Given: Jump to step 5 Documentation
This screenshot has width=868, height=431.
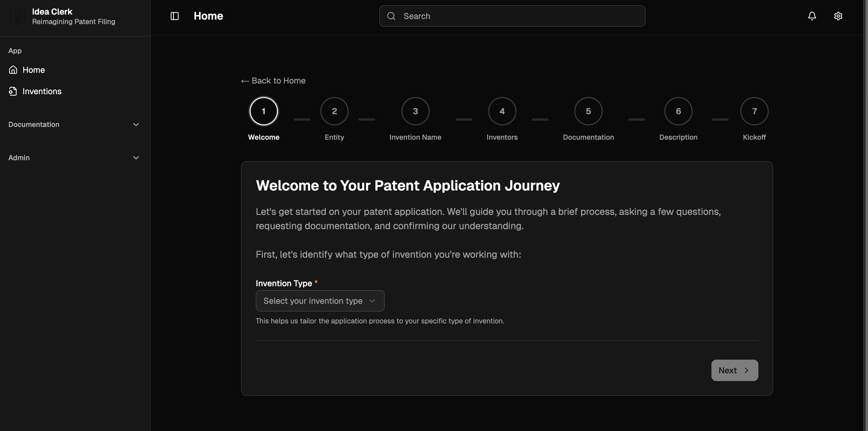Looking at the screenshot, I should (x=588, y=111).
